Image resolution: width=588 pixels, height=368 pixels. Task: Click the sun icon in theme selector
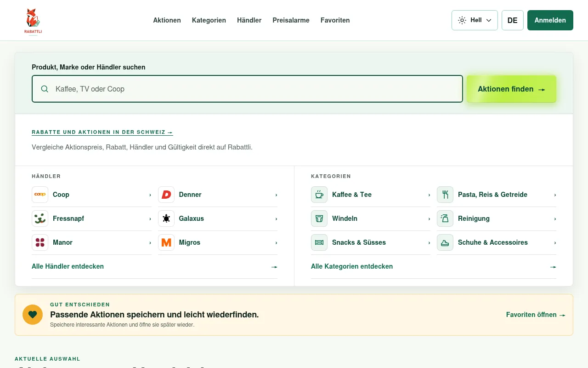tap(462, 20)
